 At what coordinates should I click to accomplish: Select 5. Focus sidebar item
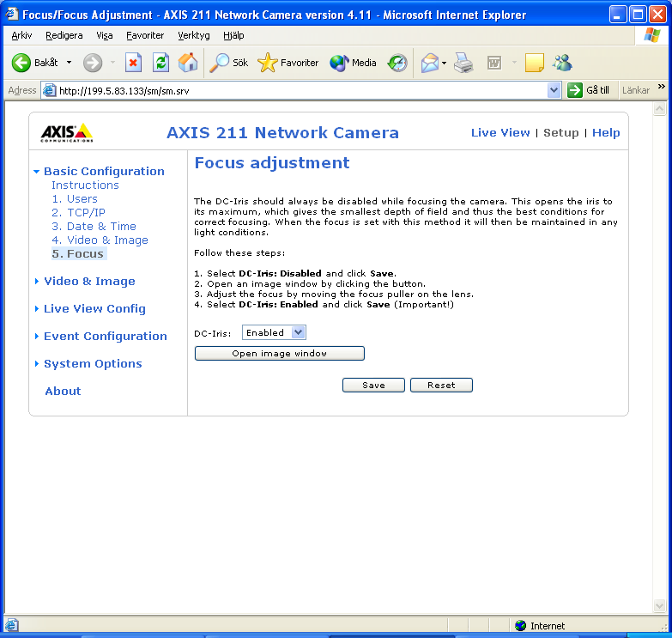[78, 254]
